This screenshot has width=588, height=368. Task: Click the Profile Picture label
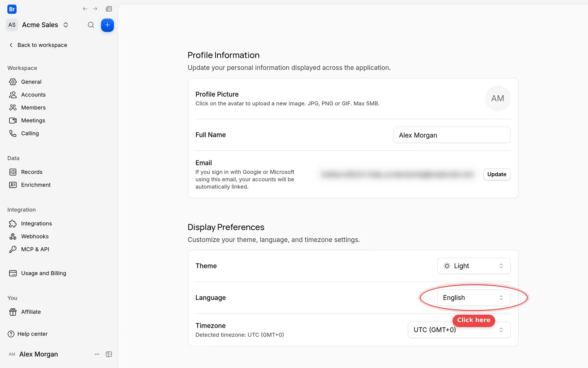[217, 94]
